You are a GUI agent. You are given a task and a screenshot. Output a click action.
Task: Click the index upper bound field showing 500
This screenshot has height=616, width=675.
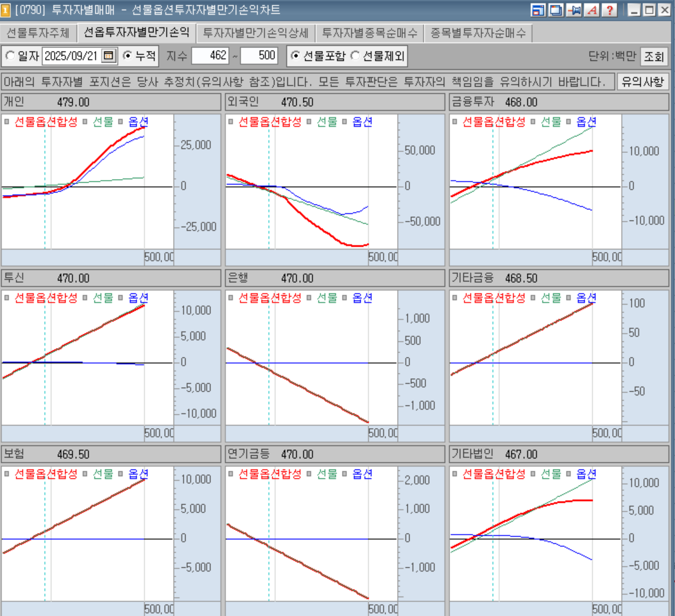click(x=260, y=56)
